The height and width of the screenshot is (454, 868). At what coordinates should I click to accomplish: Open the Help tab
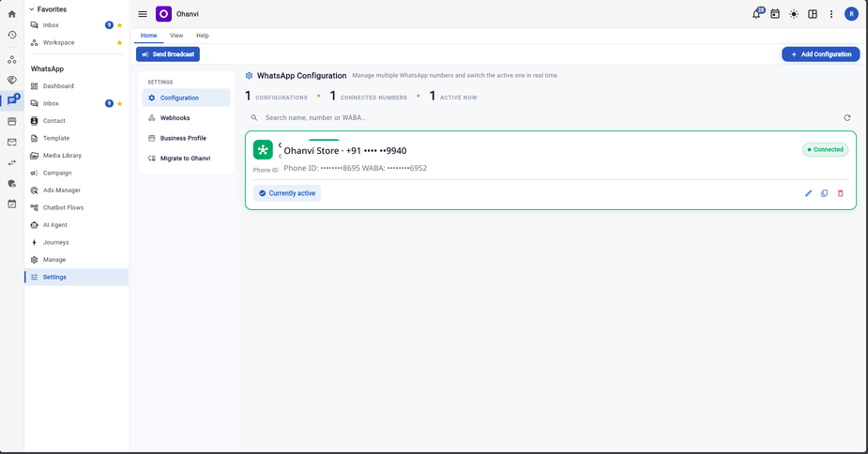pyautogui.click(x=203, y=36)
